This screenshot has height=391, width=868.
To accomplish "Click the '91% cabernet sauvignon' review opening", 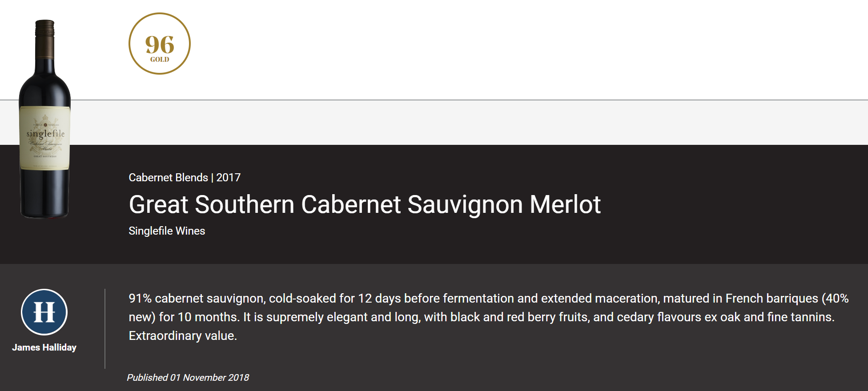I will point(197,298).
